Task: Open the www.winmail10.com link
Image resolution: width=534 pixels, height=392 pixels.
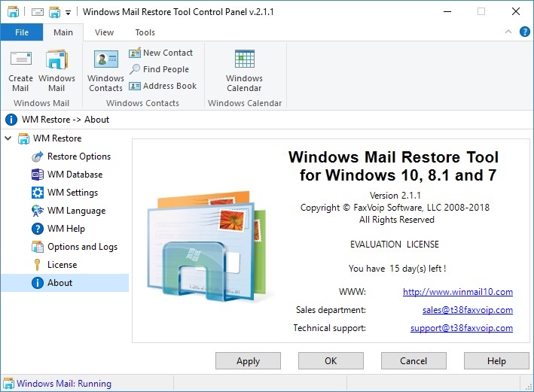Action: [x=458, y=292]
